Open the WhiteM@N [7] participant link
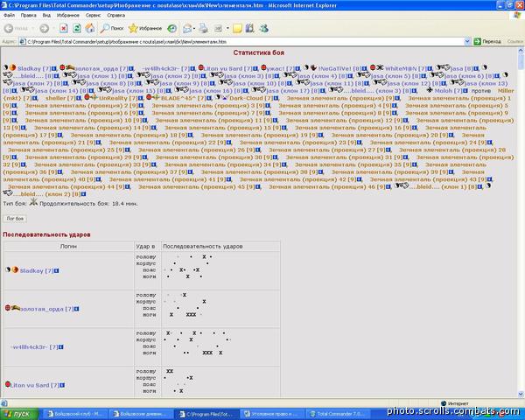This screenshot has width=525, height=420. (405, 68)
